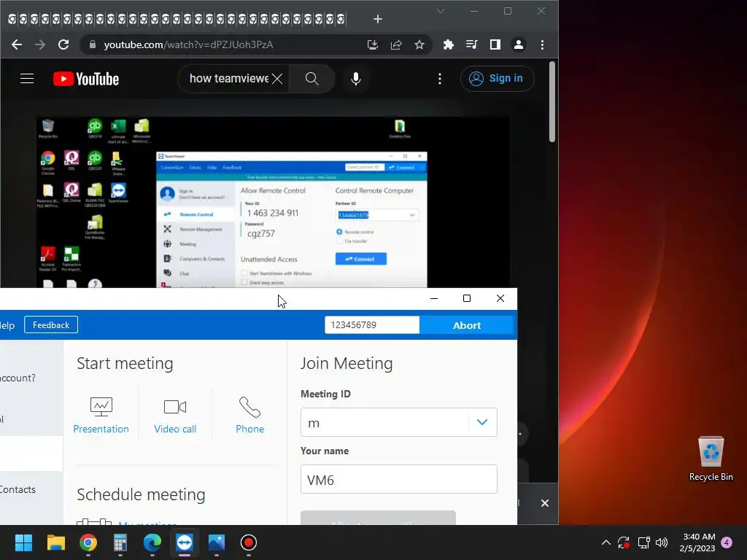This screenshot has width=747, height=560.
Task: Expand the Meeting ID dropdown arrow
Action: coord(482,422)
